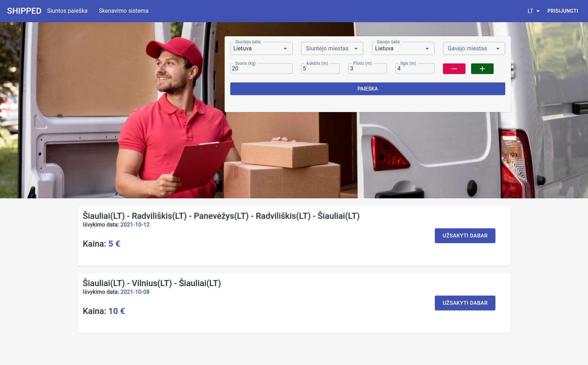588x365 pixels.
Task: Click the Ilgis (m) length field
Action: coord(414,69)
